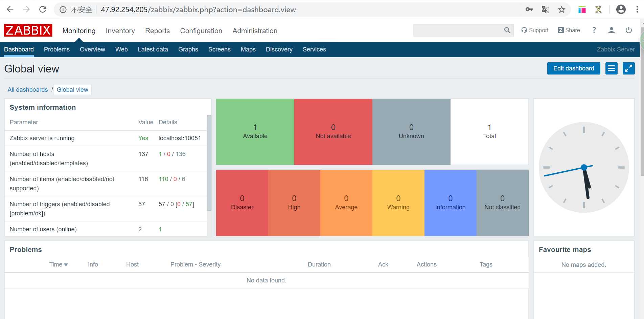Switch to Problems submenu
The height and width of the screenshot is (319, 644).
click(56, 49)
